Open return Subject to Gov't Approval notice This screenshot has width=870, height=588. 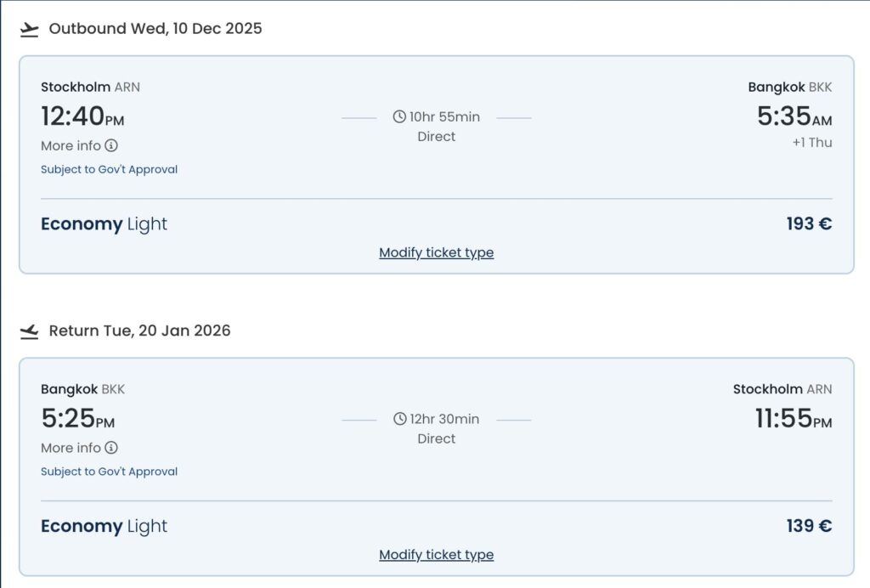coord(109,472)
